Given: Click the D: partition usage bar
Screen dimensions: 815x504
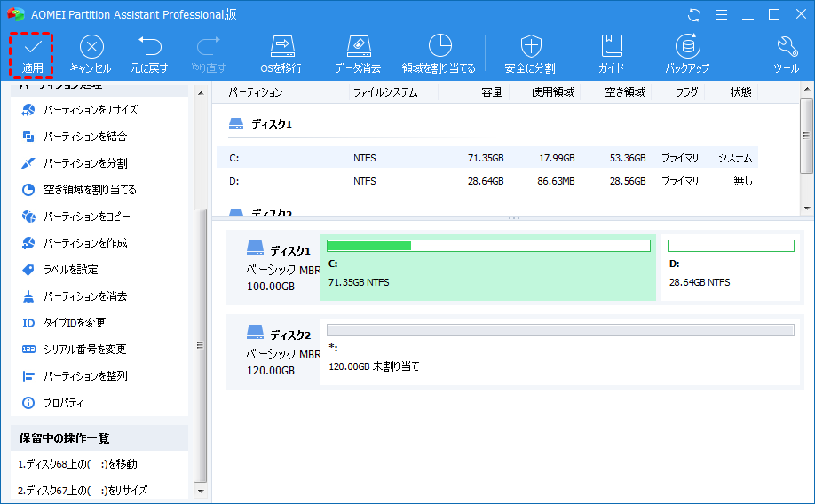Looking at the screenshot, I should coord(731,246).
